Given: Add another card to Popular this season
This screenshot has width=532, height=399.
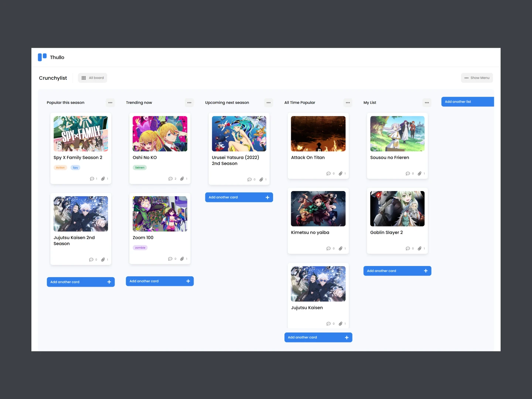Looking at the screenshot, I should 81,282.
